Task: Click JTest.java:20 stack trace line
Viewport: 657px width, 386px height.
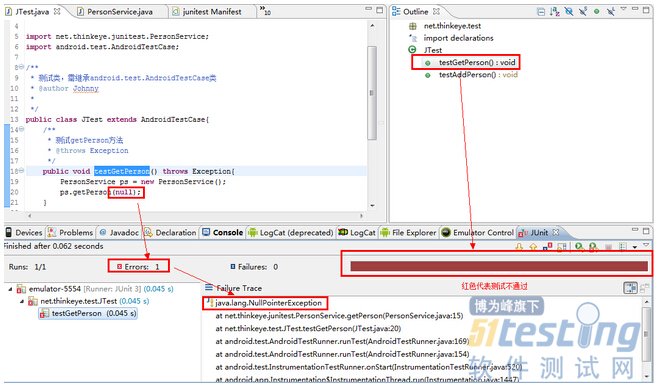Action: (x=308, y=329)
